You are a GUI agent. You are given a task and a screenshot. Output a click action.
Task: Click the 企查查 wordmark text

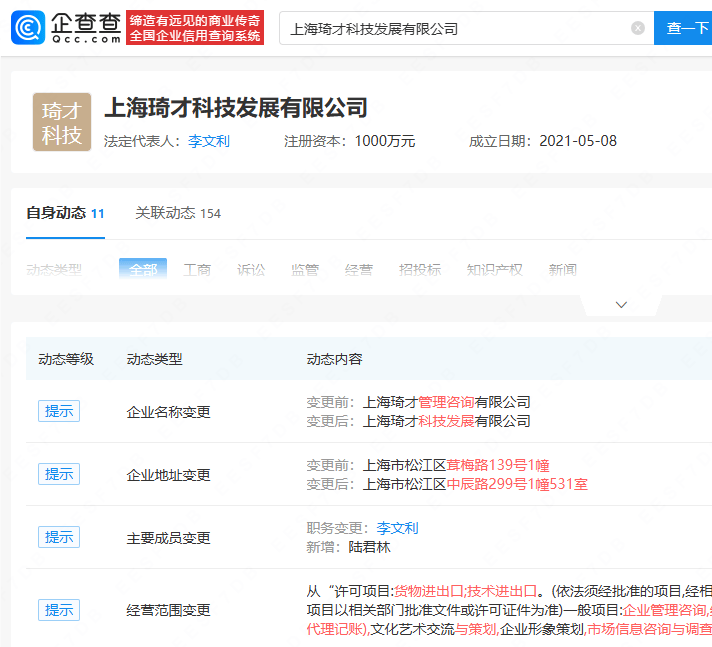[86, 23]
